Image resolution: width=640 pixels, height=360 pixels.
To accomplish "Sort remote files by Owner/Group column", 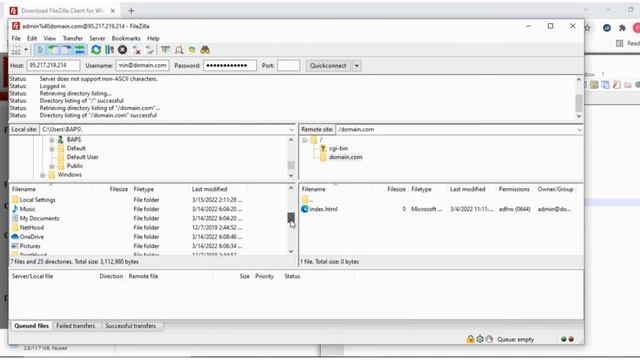I will [556, 189].
